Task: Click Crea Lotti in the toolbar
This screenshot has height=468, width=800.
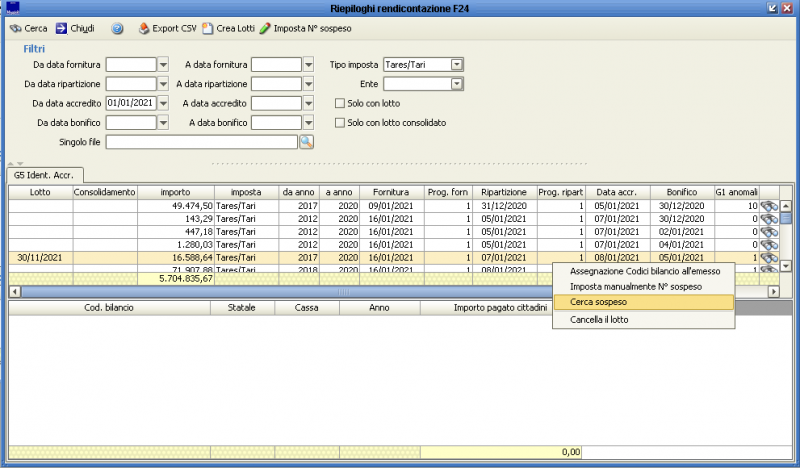Action: (228, 29)
